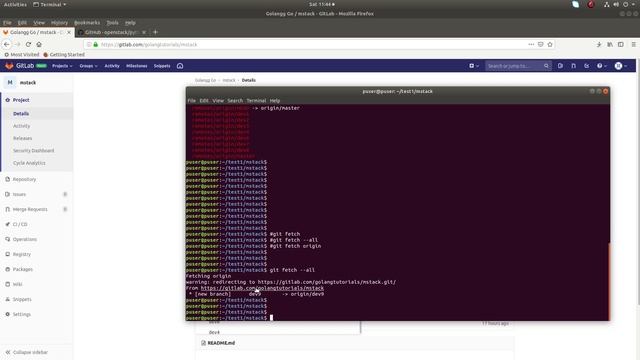This screenshot has width=640, height=360.
Task: Open Settings gear icon in sidebar
Action: 7,314
